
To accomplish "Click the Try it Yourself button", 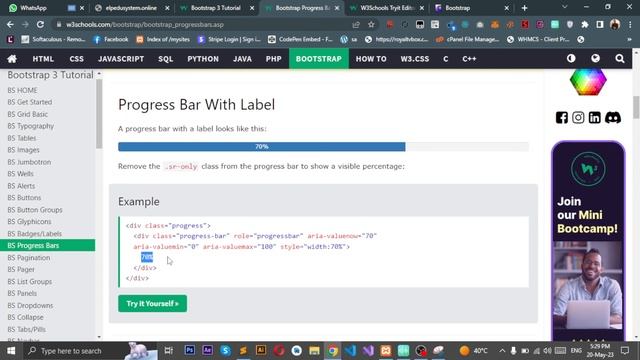I will coord(153,304).
